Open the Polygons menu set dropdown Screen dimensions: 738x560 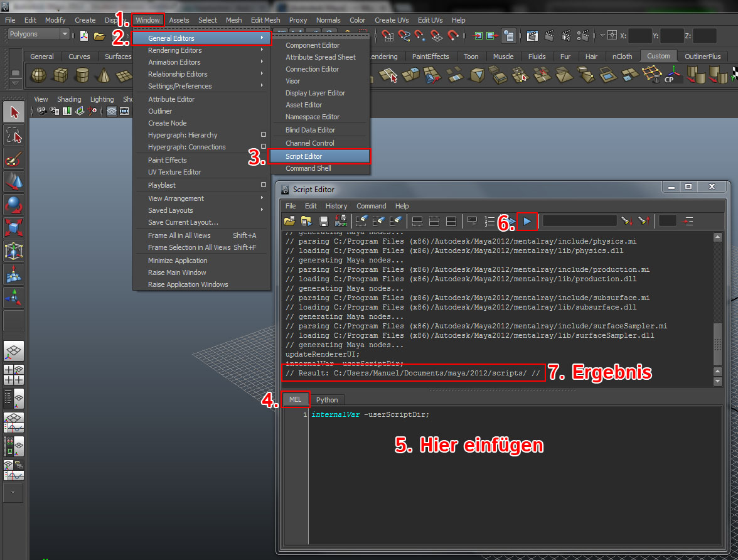coord(38,34)
